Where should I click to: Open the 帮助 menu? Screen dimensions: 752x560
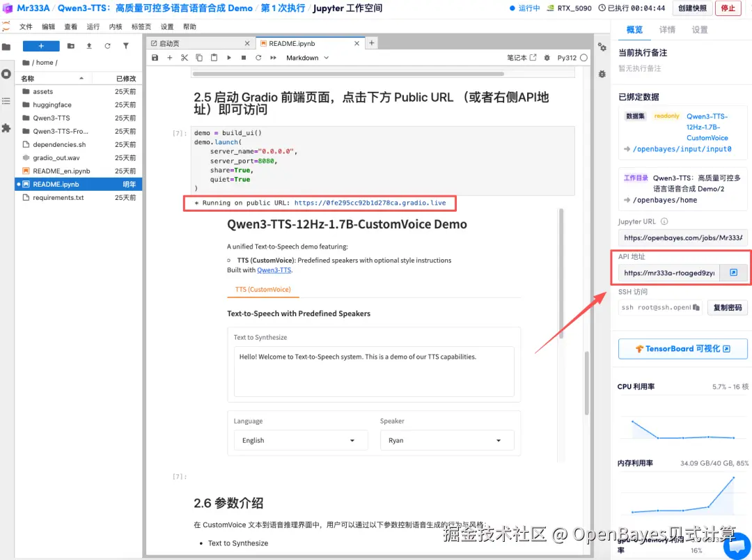point(189,27)
